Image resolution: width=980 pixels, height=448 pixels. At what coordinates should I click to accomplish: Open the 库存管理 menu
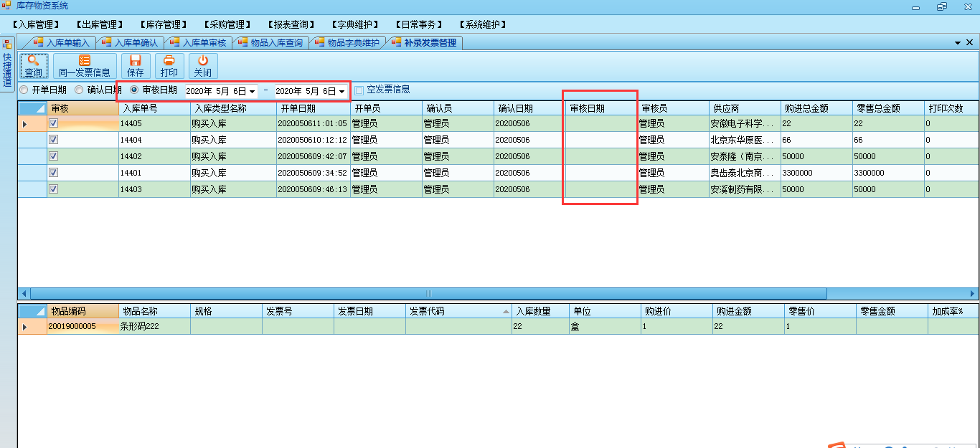coord(164,24)
